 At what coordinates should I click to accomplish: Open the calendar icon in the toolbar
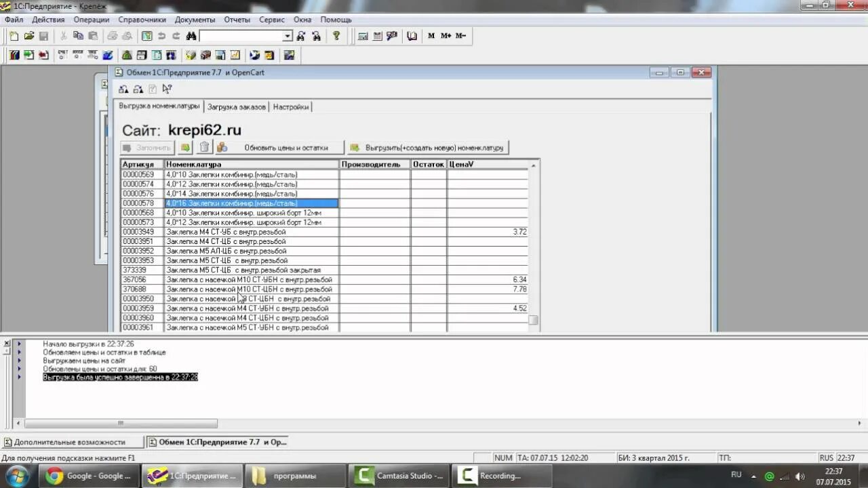pyautogui.click(x=377, y=36)
